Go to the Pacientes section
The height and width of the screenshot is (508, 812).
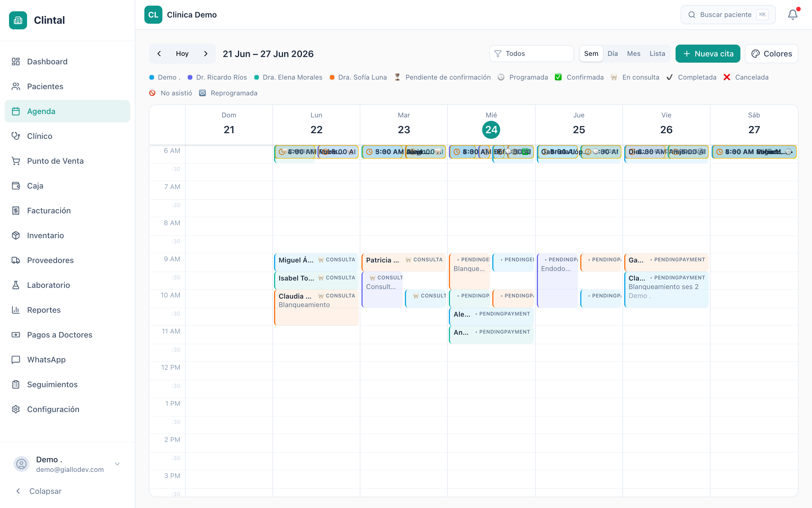(x=67, y=86)
